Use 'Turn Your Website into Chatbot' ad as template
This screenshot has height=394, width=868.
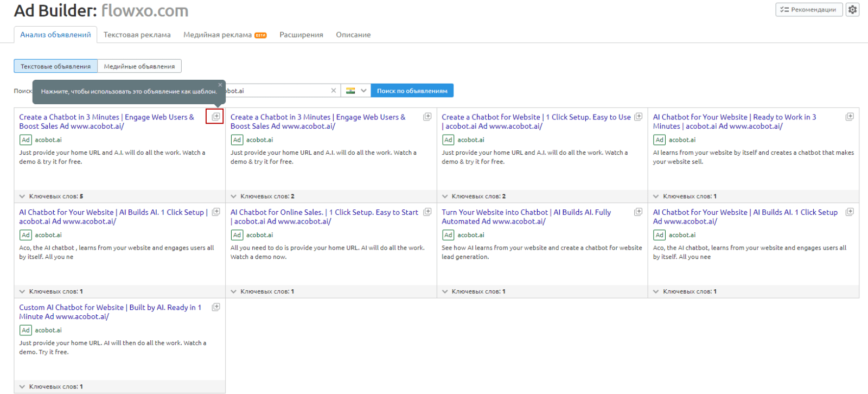639,212
